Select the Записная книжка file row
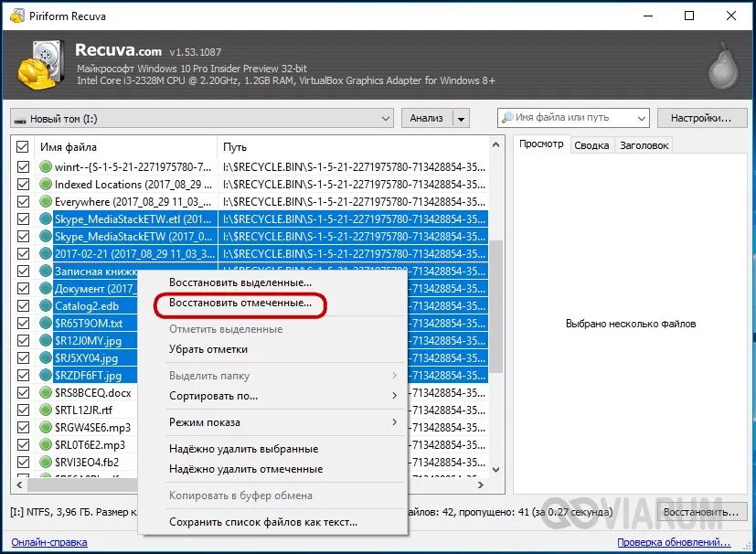The height and width of the screenshot is (554, 756). pyautogui.click(x=95, y=271)
